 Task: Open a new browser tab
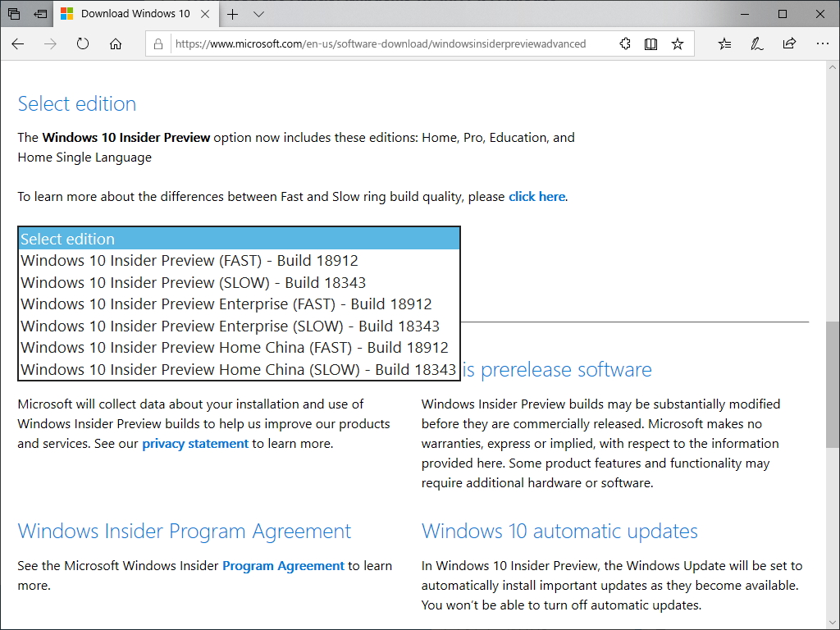(x=232, y=14)
